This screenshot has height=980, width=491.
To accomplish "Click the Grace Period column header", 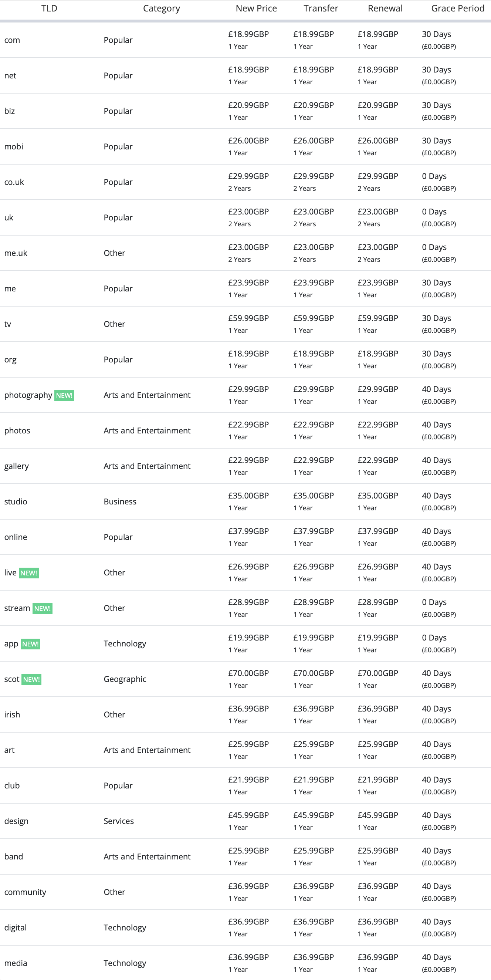I will 457,9.
